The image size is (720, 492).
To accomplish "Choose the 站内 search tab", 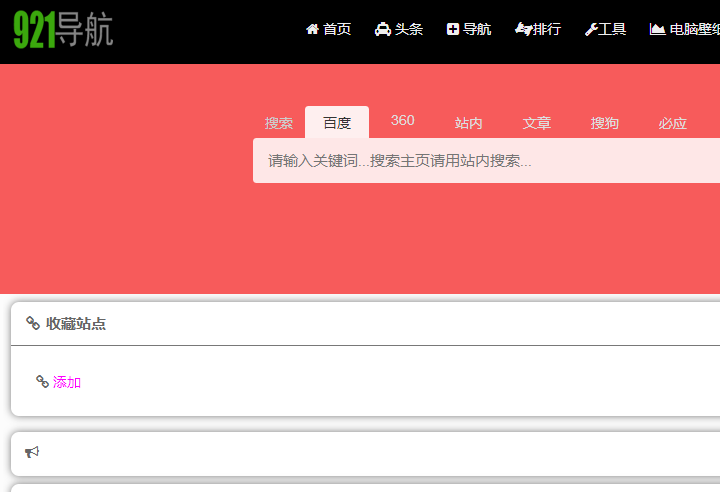I will click(469, 123).
